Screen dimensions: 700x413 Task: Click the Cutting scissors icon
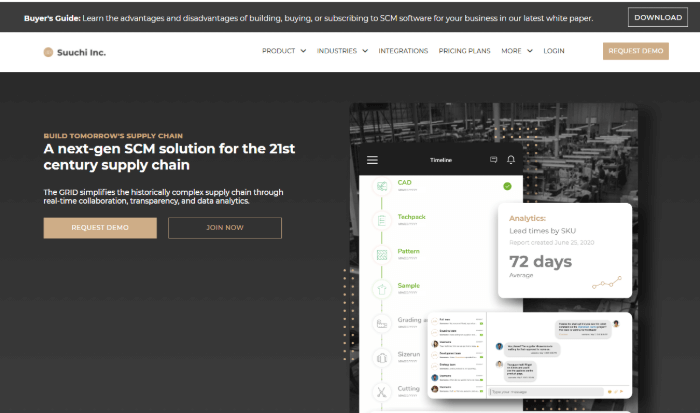point(382,392)
